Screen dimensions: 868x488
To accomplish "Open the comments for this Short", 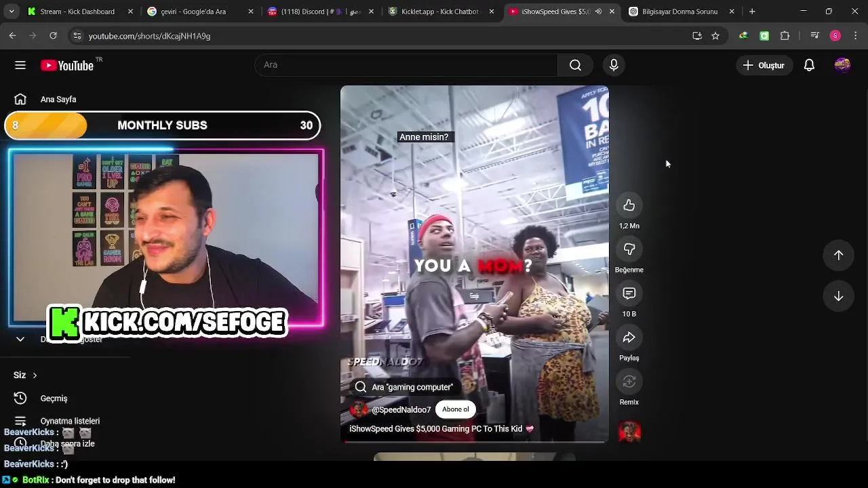I will click(x=629, y=293).
